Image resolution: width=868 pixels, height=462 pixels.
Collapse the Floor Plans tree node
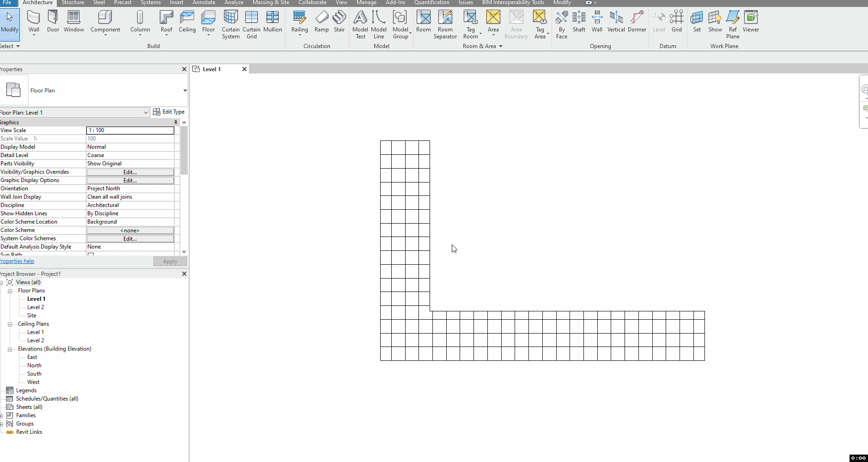point(10,290)
